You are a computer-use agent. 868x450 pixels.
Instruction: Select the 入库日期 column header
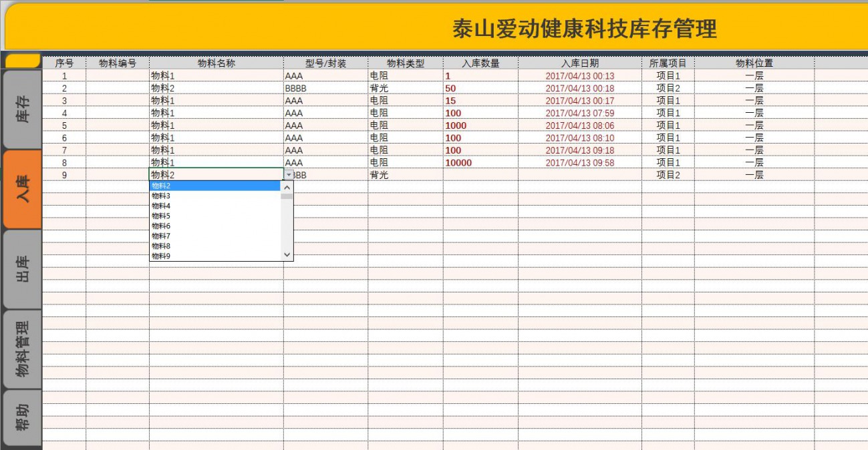click(x=579, y=63)
